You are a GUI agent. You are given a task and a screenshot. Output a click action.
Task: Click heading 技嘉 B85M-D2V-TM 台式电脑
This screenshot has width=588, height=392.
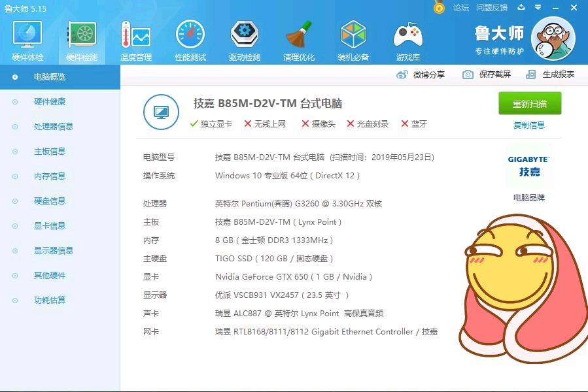[268, 103]
